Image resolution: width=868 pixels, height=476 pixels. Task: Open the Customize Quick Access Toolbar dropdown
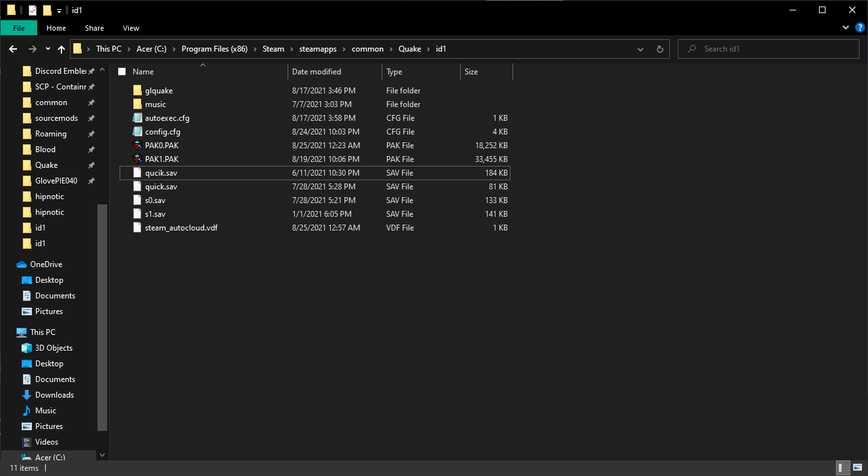pos(59,10)
